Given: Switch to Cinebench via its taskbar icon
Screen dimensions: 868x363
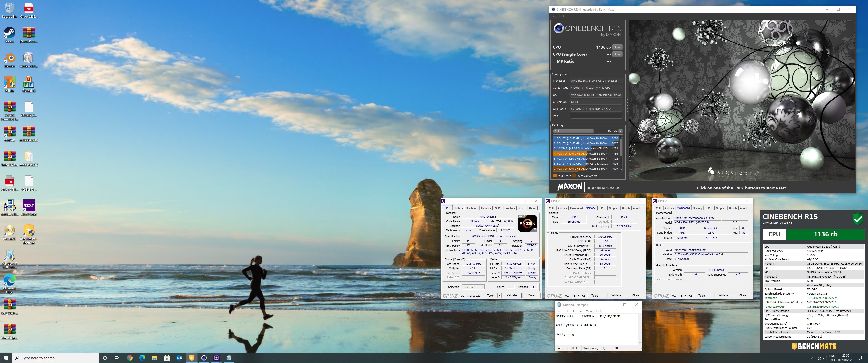Looking at the screenshot, I should [204, 358].
